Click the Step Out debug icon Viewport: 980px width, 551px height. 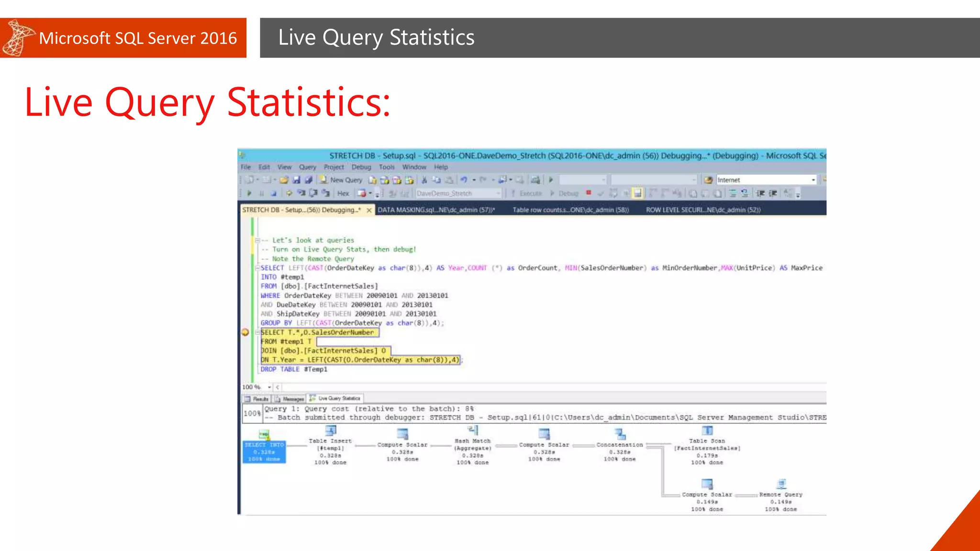coord(325,193)
